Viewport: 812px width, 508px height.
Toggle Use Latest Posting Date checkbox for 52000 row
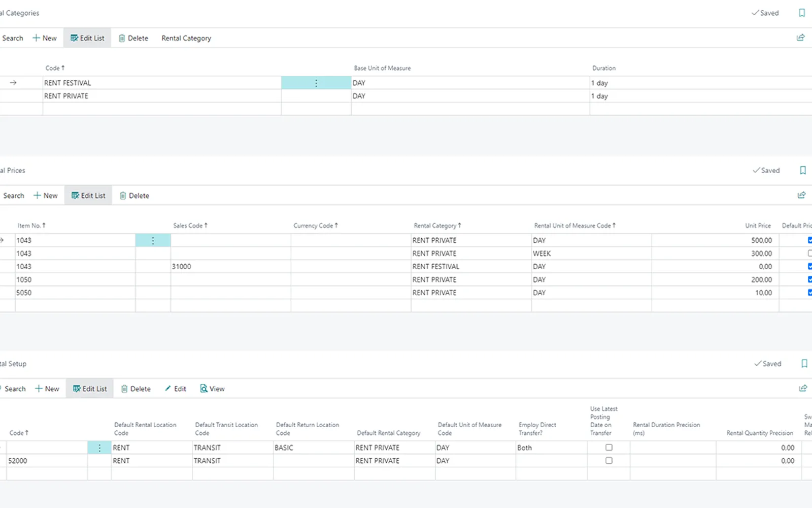click(x=609, y=461)
